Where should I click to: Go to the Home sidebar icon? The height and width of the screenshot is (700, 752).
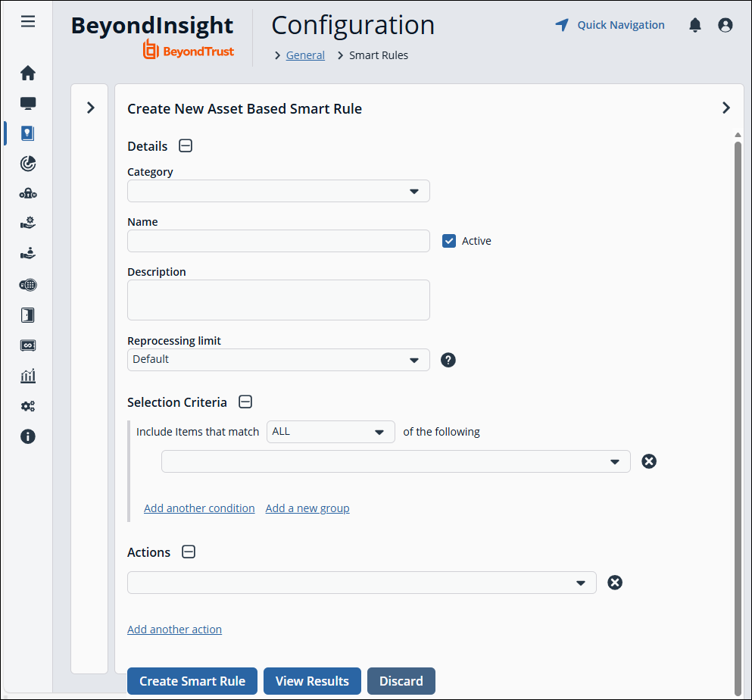coord(28,73)
